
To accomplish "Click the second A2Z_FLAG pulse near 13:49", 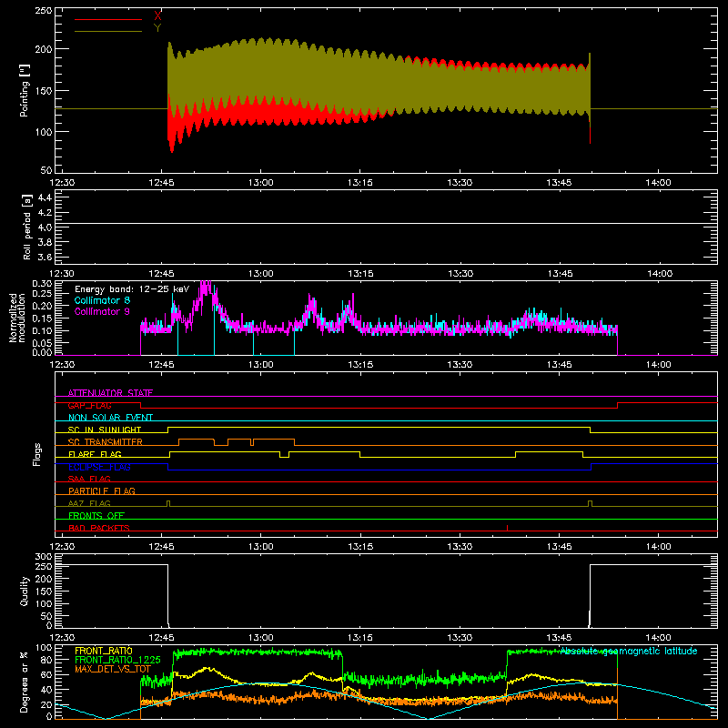I will click(590, 503).
